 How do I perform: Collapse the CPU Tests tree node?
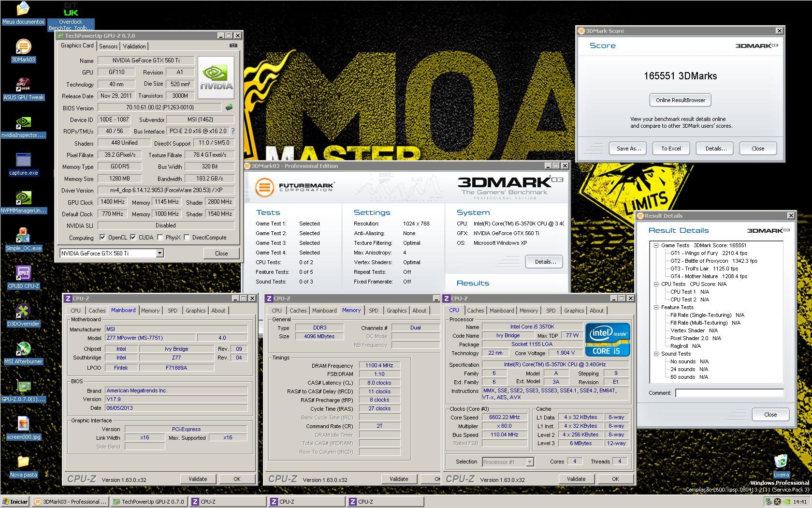click(656, 284)
